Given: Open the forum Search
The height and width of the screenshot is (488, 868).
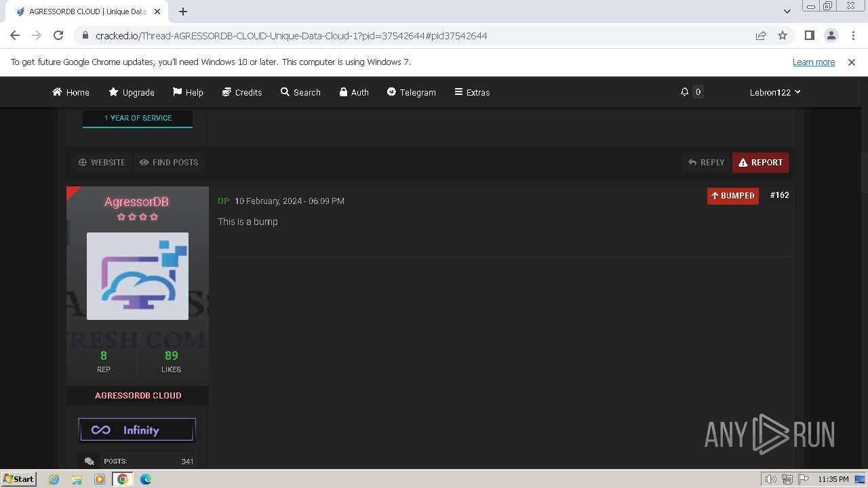Looking at the screenshot, I should tap(300, 92).
